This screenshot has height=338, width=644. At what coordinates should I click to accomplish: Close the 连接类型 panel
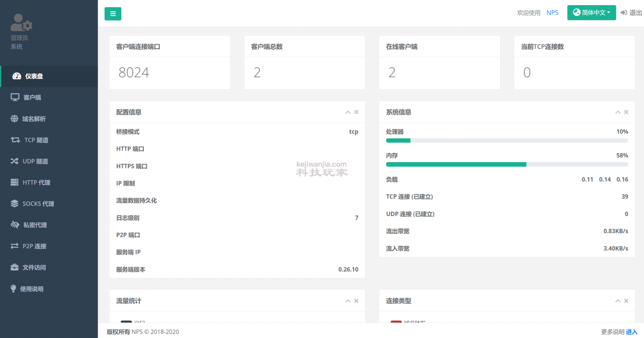pyautogui.click(x=626, y=301)
